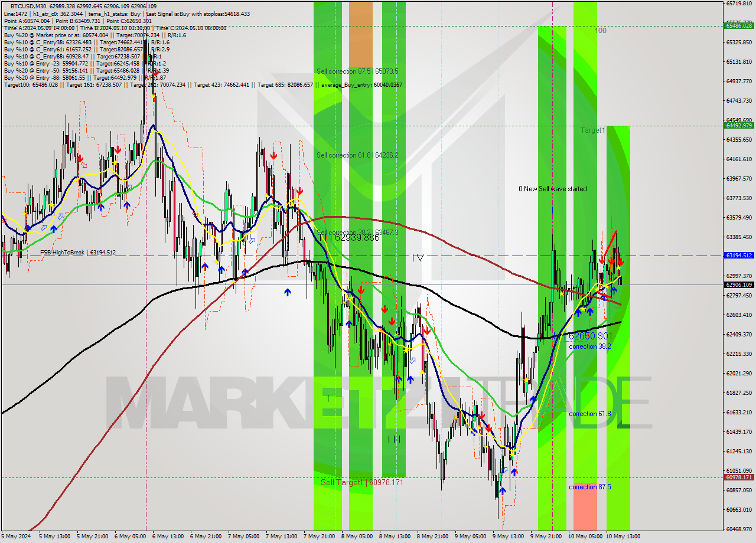
Task: Click the '8 May 21:00' time label
Action: pyautogui.click(x=432, y=537)
